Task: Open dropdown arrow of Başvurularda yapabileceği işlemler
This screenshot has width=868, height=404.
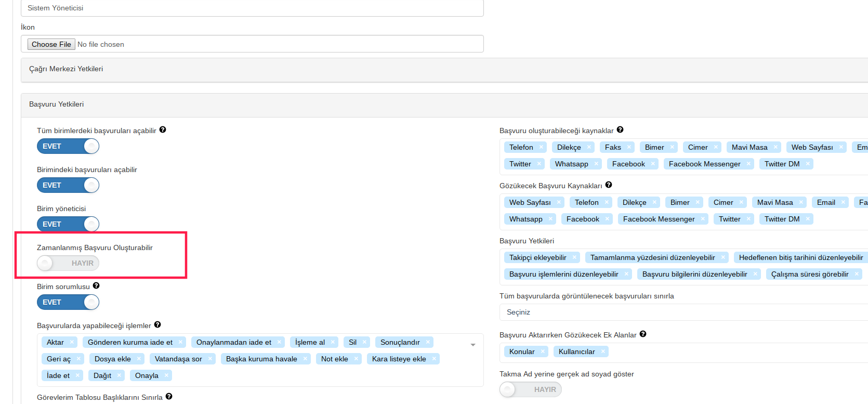Action: 473,345
